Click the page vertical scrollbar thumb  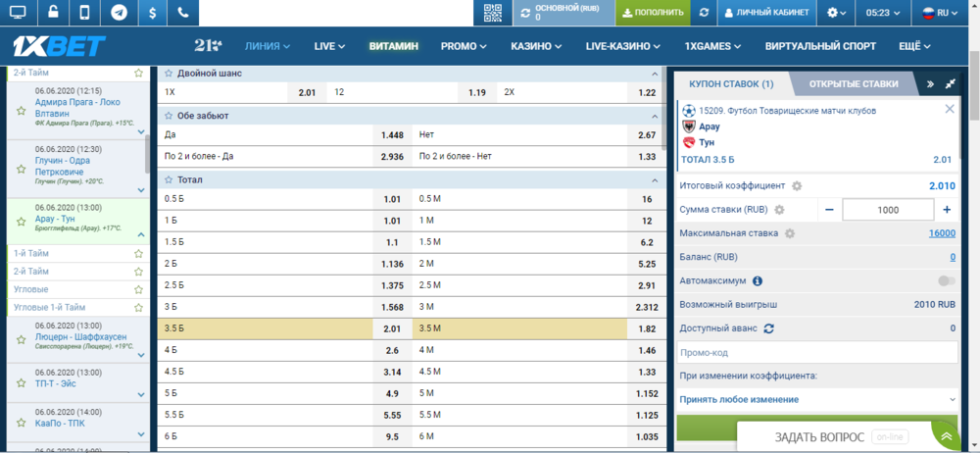[x=974, y=85]
